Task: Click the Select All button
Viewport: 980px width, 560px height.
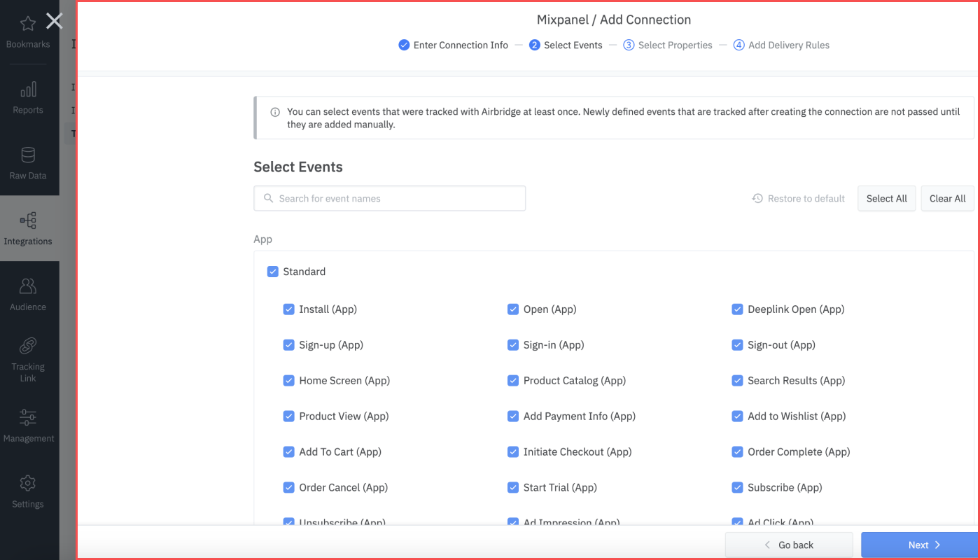Action: (x=886, y=198)
